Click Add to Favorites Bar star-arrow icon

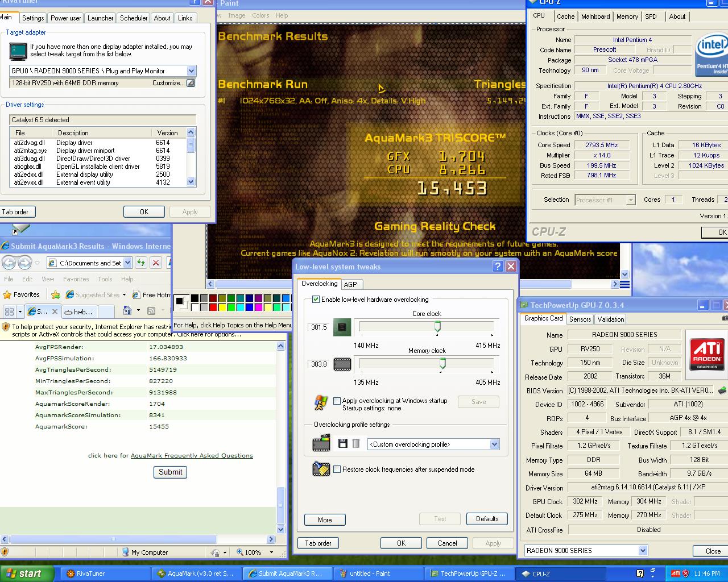(x=56, y=294)
